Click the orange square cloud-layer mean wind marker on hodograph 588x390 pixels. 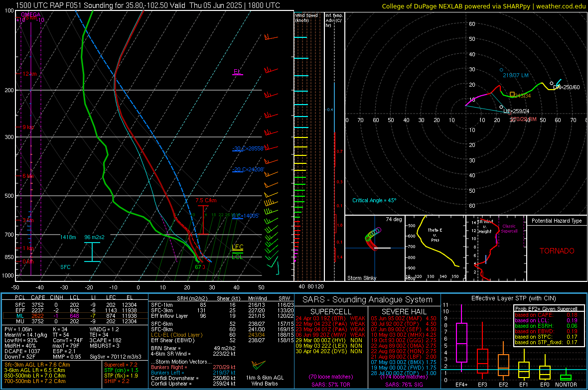pos(512,95)
